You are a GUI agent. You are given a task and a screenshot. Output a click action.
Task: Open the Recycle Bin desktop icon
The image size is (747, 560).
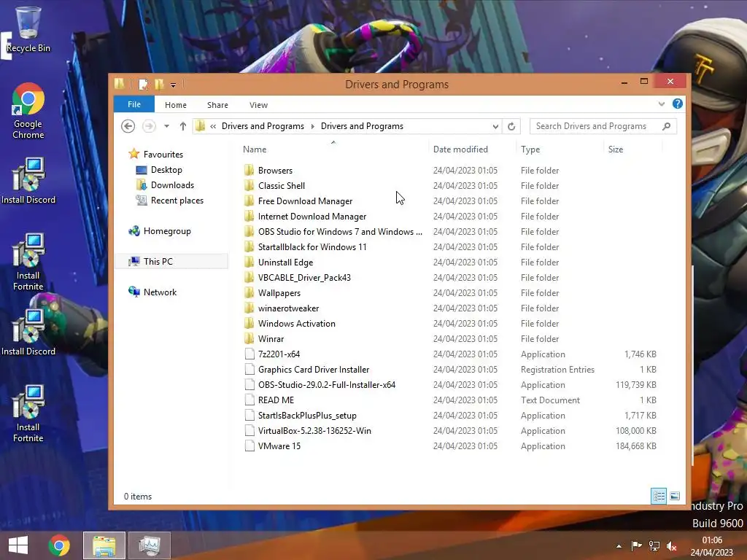tap(28, 28)
